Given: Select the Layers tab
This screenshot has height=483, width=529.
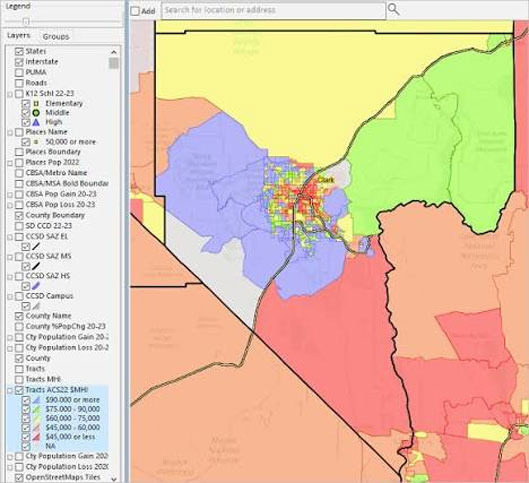Looking at the screenshot, I should point(19,35).
